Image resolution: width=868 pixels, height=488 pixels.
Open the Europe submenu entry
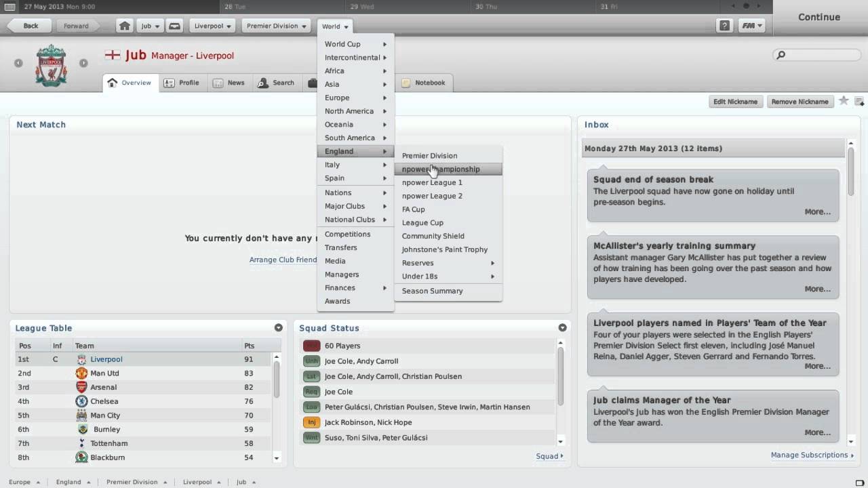click(x=355, y=98)
